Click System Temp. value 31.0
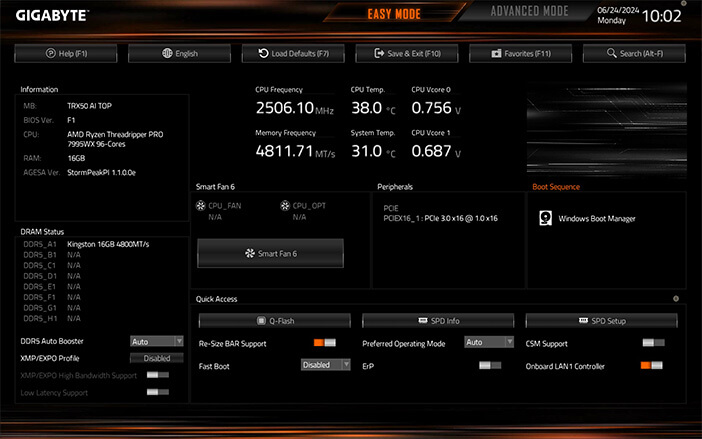Screen dimensions: 702x439 pos(367,151)
